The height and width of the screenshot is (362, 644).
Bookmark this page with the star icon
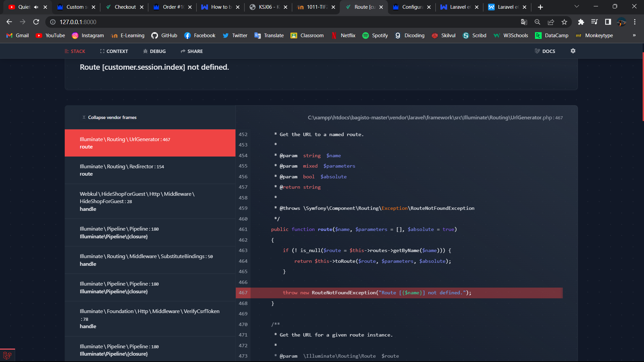[x=564, y=22]
